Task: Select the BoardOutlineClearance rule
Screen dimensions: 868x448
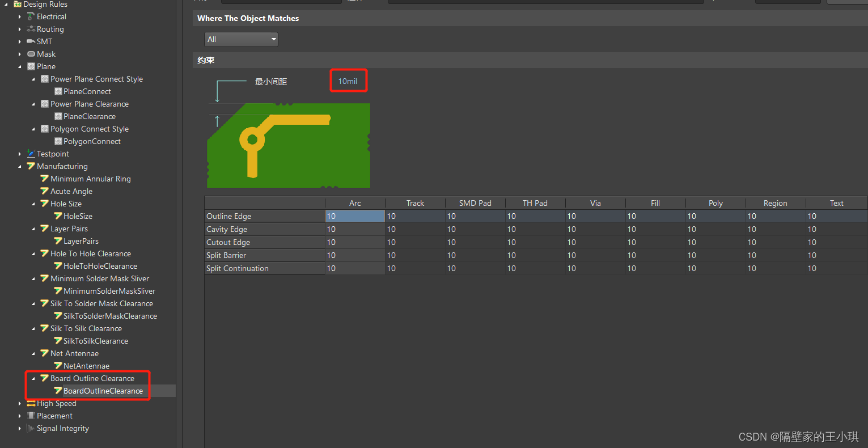Action: [x=103, y=391]
